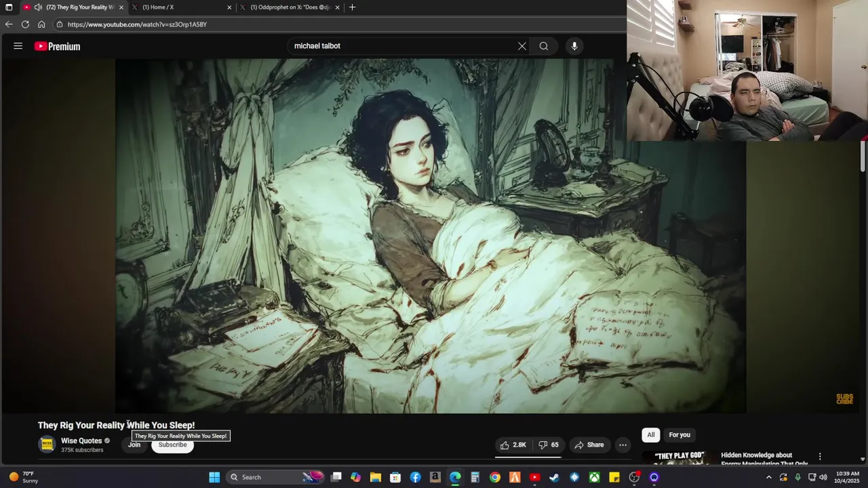Click the taskbar Search box

tap(274, 477)
